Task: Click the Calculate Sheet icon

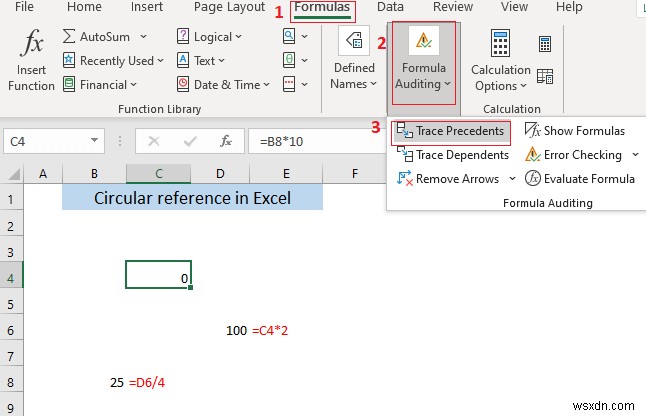Action: coord(545,76)
